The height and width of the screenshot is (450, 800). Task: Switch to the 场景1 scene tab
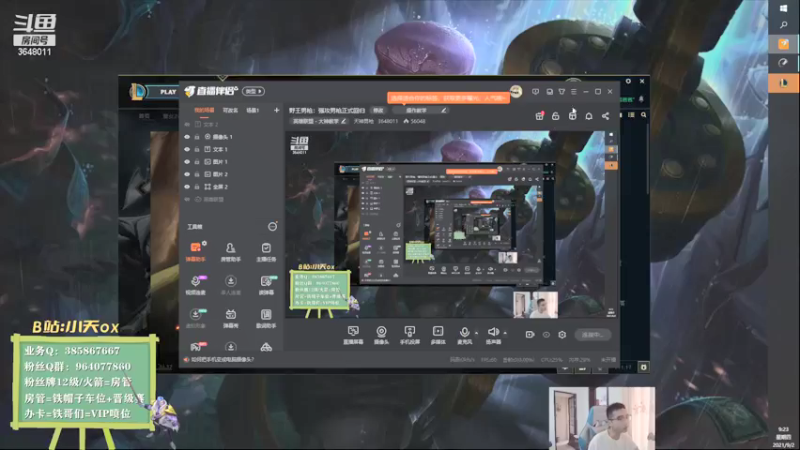coord(253,110)
